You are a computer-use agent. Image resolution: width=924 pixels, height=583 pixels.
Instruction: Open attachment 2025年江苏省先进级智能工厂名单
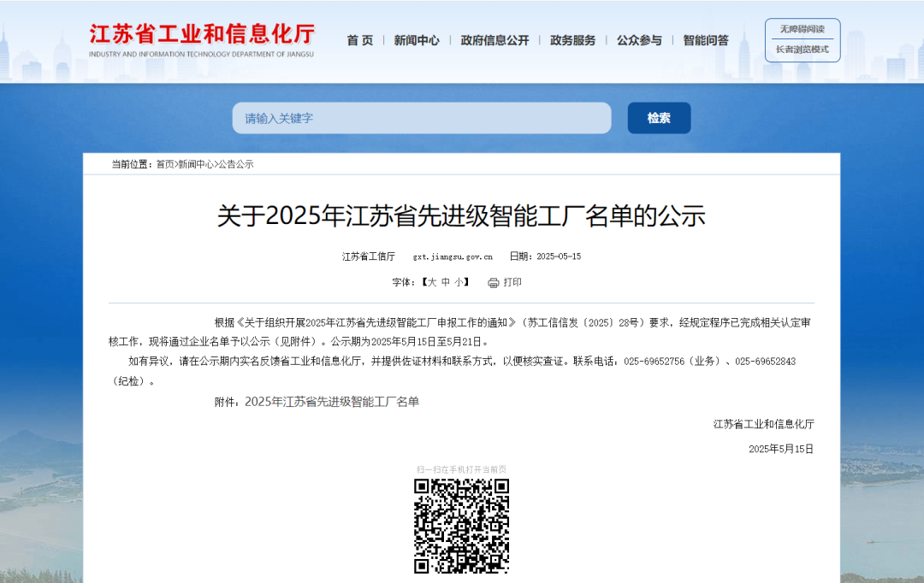pyautogui.click(x=331, y=402)
